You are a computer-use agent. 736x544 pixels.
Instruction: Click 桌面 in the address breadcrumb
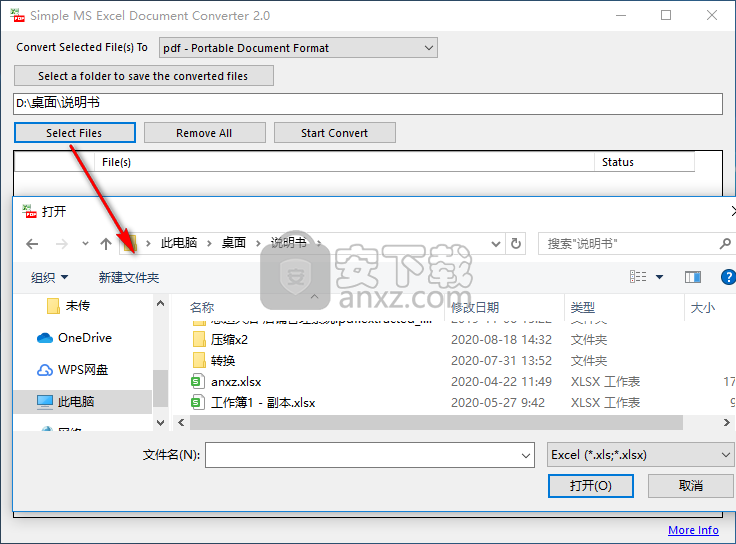click(x=234, y=243)
